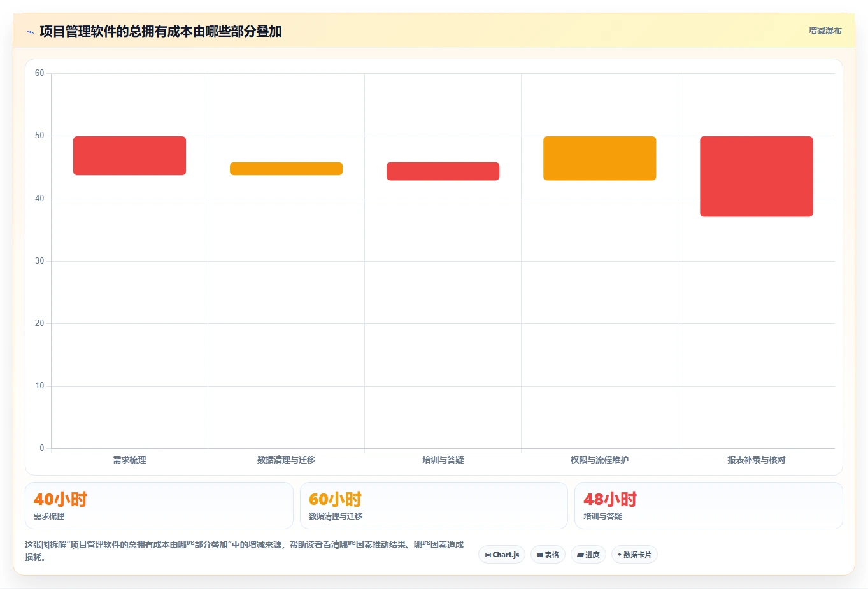Click the 表格 tag chip
This screenshot has width=868, height=589.
pos(548,555)
